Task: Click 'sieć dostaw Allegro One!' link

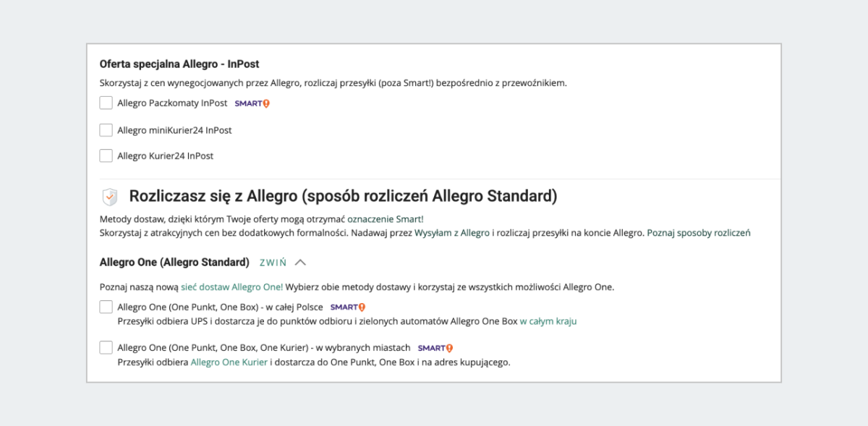Action: pos(231,287)
